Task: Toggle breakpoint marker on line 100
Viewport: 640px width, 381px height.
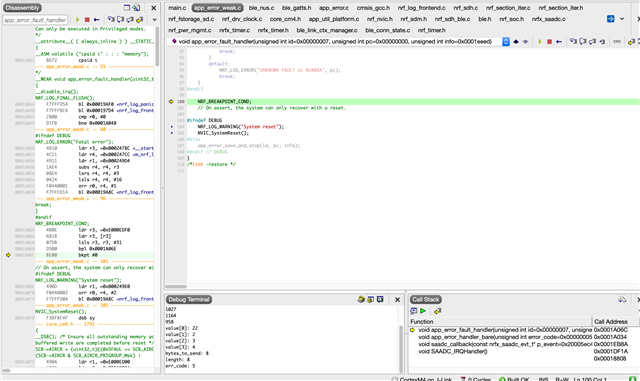Action: coord(171,101)
